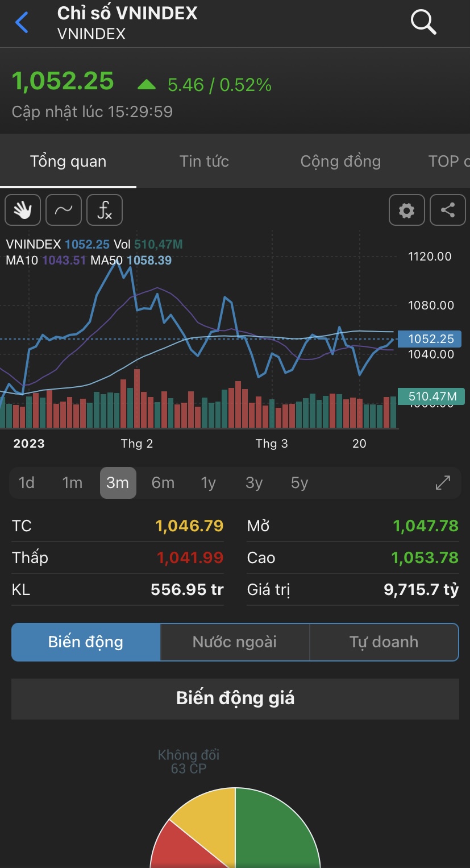Switch to the 1y range

209,483
